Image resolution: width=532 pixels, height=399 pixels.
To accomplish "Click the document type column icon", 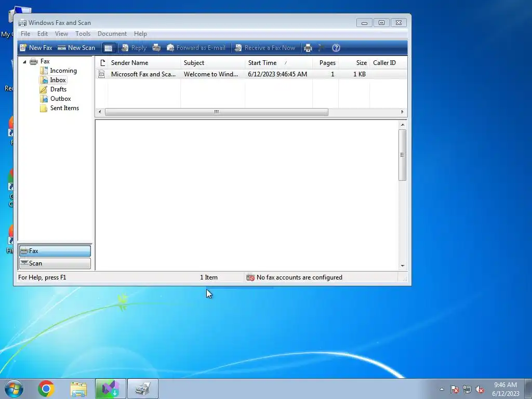I will pos(102,63).
